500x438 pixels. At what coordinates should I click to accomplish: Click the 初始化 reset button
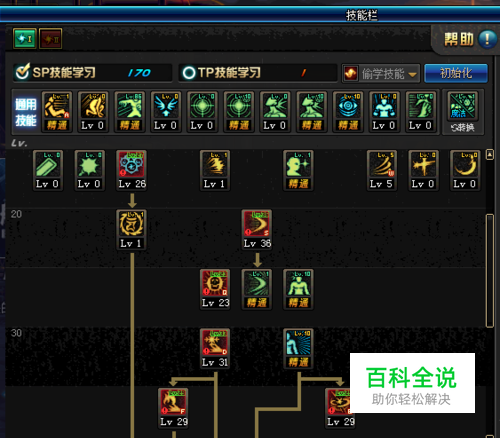pyautogui.click(x=456, y=73)
